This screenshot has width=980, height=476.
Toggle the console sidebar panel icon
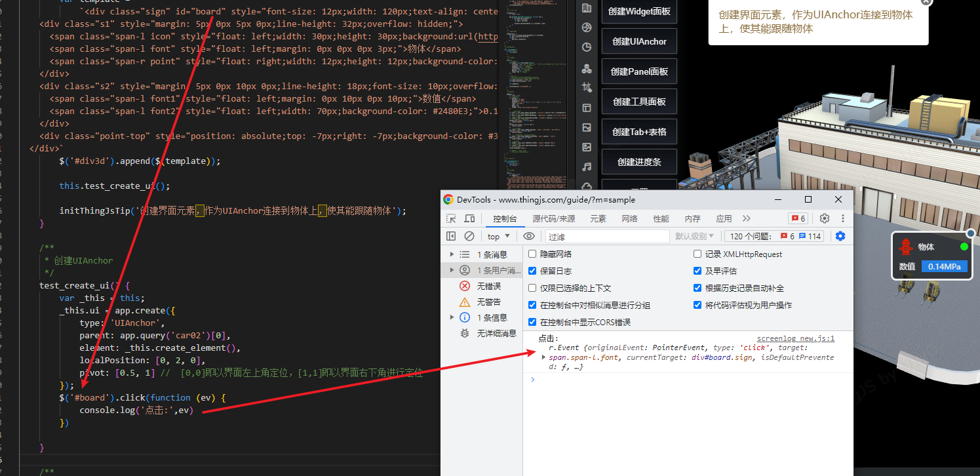(x=451, y=236)
